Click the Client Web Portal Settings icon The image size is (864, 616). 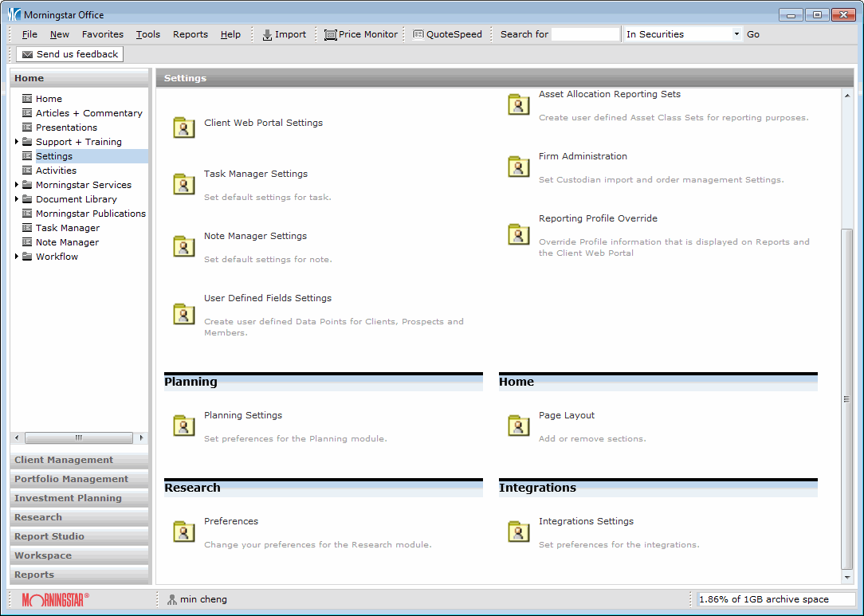184,128
